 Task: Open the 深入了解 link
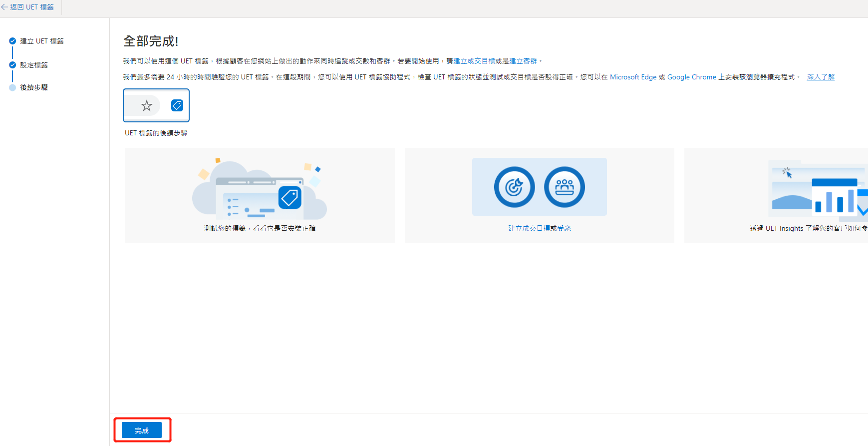click(x=821, y=77)
